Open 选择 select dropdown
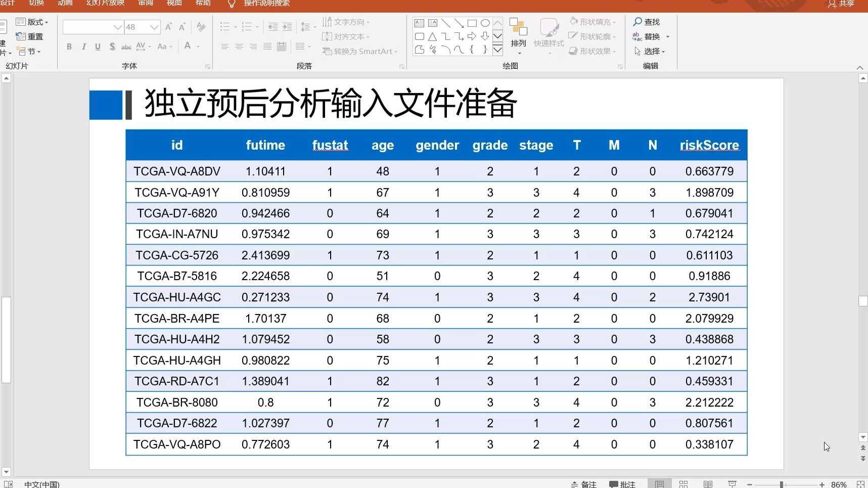 pos(650,51)
